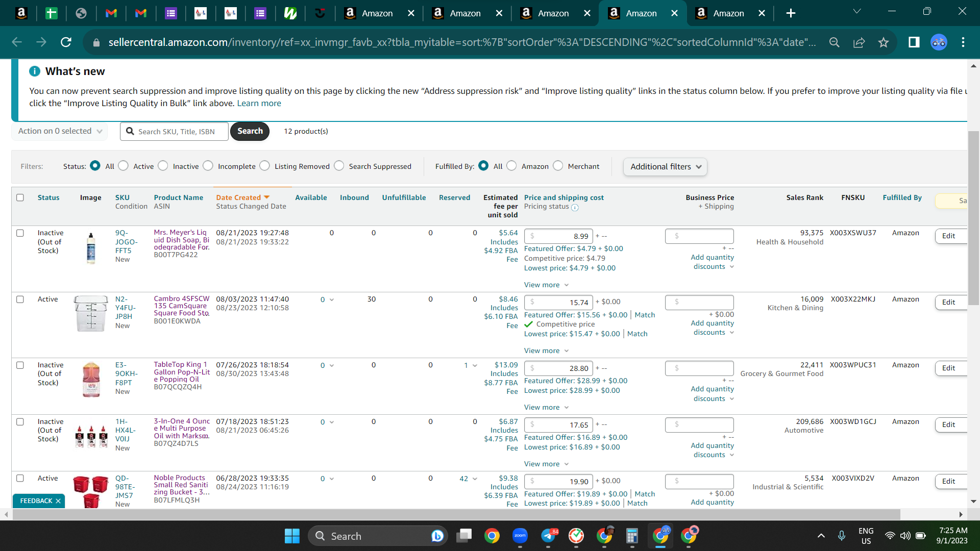Filter by Fulfilled By Merchant
The width and height of the screenshot is (980, 551).
[558, 166]
